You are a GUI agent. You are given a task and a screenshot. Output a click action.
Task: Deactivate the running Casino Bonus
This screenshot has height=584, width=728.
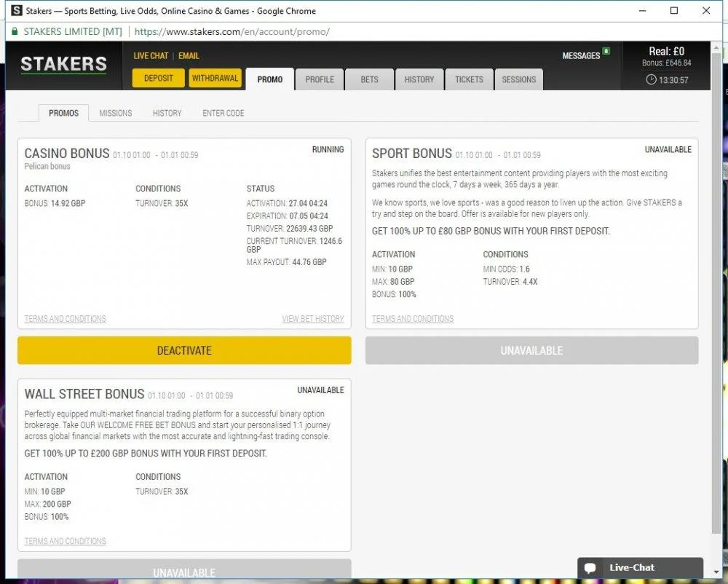click(x=184, y=350)
